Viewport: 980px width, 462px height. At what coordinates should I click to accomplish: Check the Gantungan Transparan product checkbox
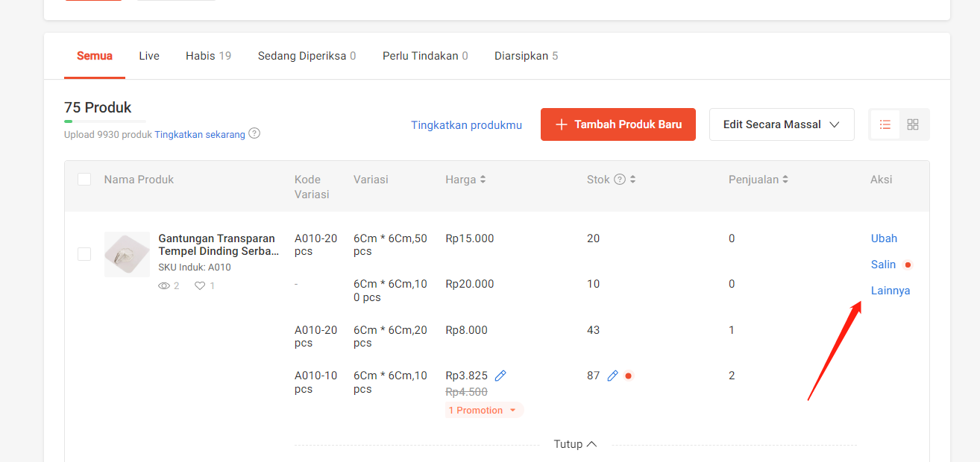pyautogui.click(x=84, y=254)
